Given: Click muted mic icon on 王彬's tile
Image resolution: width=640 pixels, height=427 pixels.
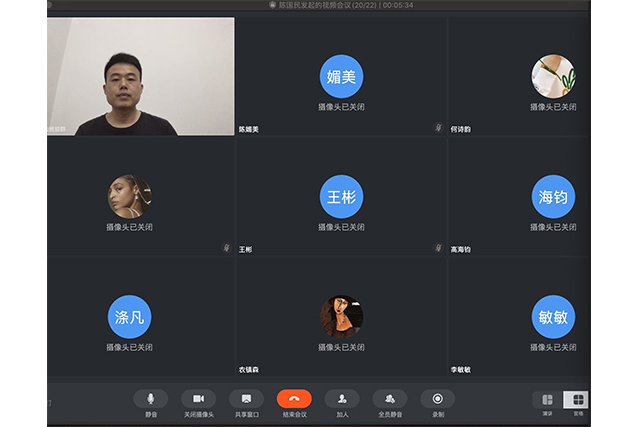Looking at the screenshot, I should (x=438, y=248).
